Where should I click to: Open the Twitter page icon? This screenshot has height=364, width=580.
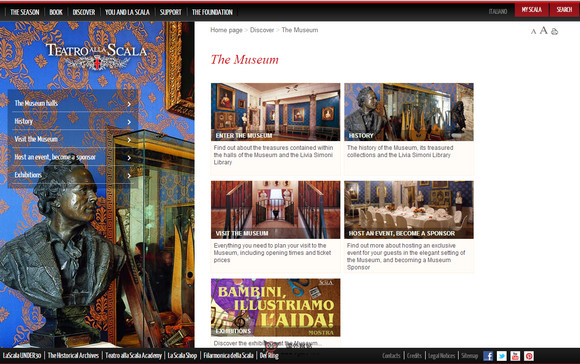tap(502, 356)
